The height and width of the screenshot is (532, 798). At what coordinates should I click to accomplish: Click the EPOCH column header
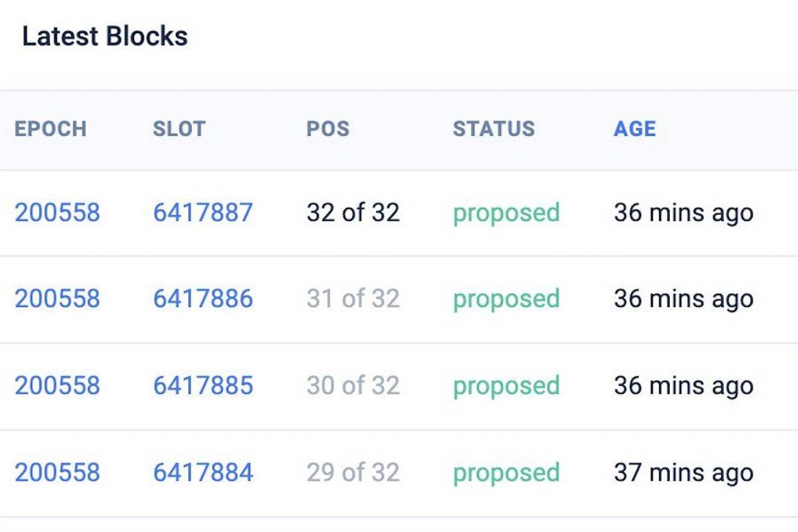(x=51, y=129)
